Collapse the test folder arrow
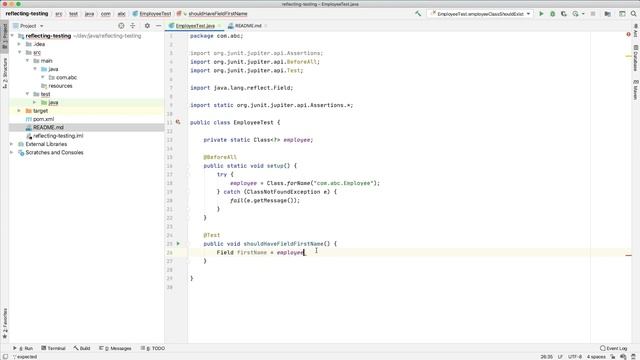 [27, 94]
